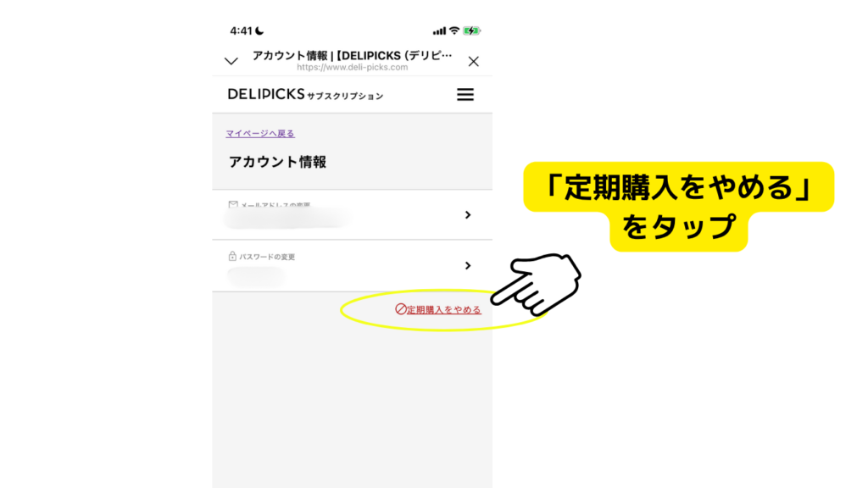Screen dimensions: 868x488
Task: Click the padlock password icon
Action: (232, 256)
